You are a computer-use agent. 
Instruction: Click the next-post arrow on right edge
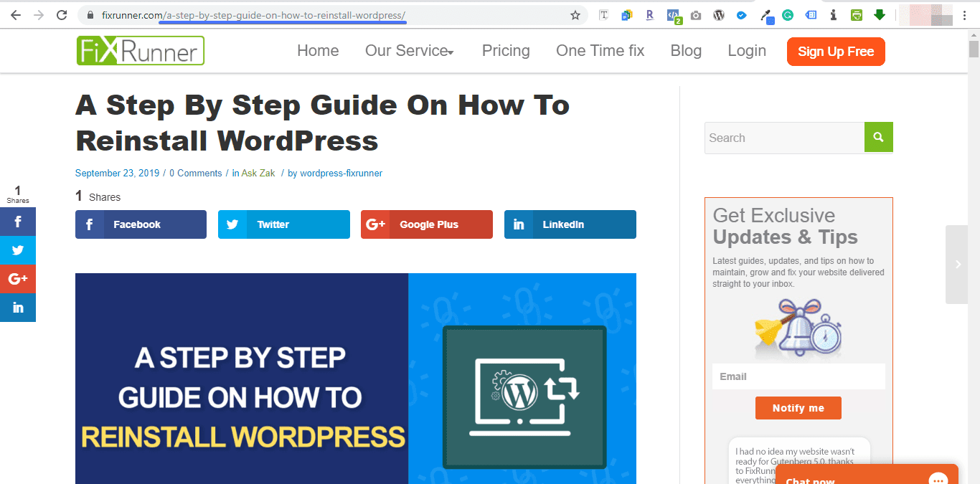tap(957, 265)
